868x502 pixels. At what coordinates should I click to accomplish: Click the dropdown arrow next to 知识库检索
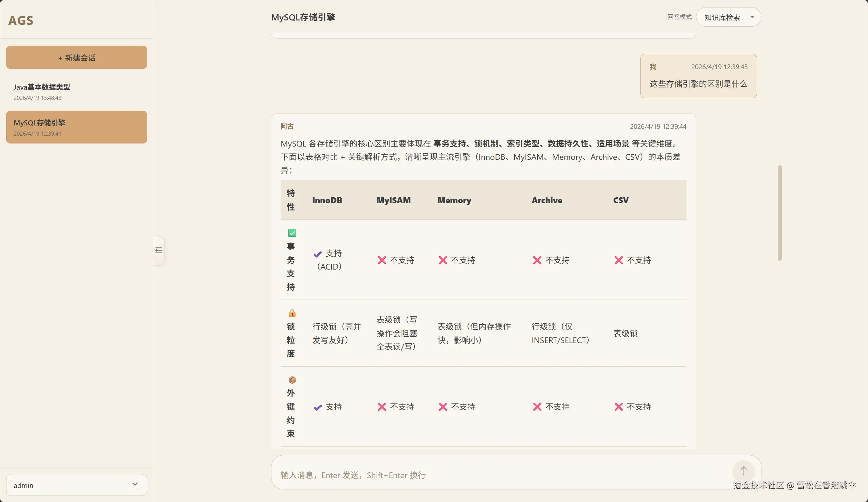[752, 17]
